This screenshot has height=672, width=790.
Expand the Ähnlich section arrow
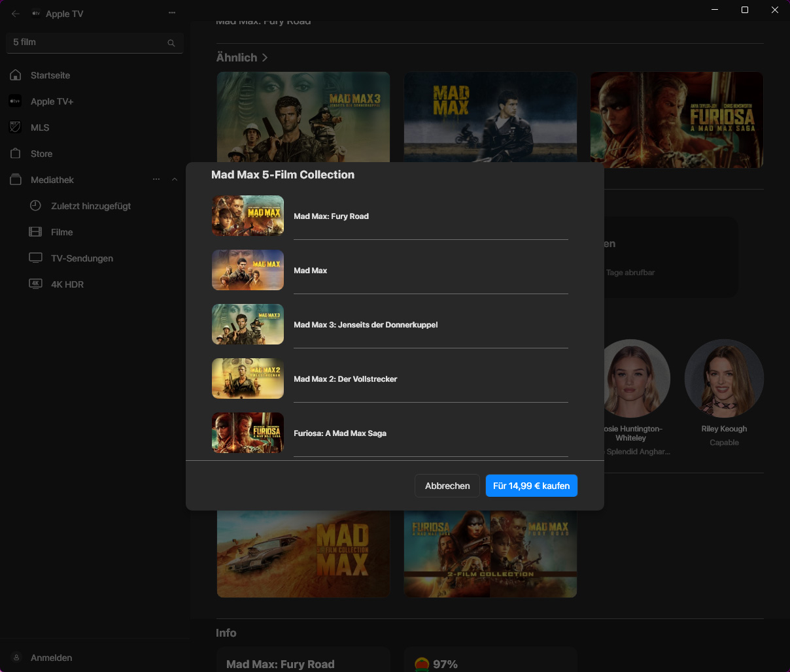pyautogui.click(x=265, y=58)
